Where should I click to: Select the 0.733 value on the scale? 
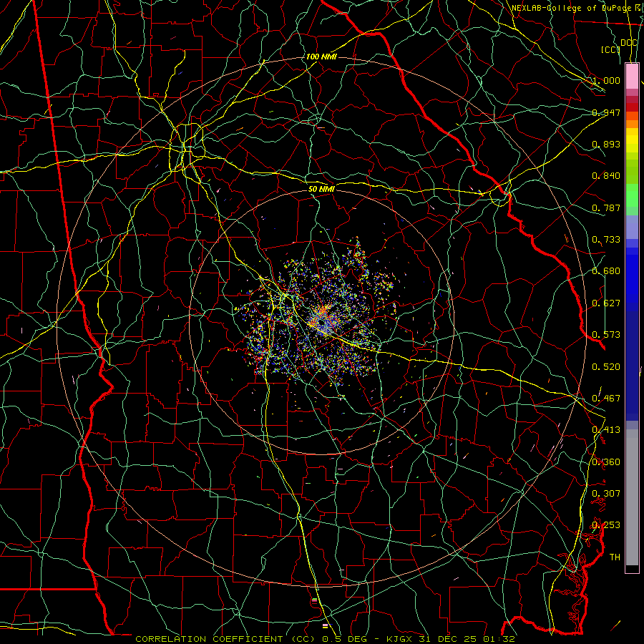coord(606,240)
